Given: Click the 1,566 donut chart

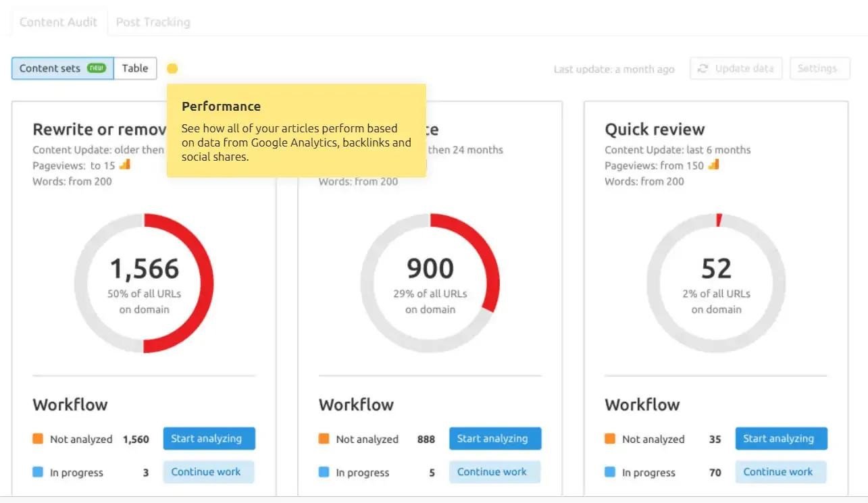Looking at the screenshot, I should coord(144,283).
